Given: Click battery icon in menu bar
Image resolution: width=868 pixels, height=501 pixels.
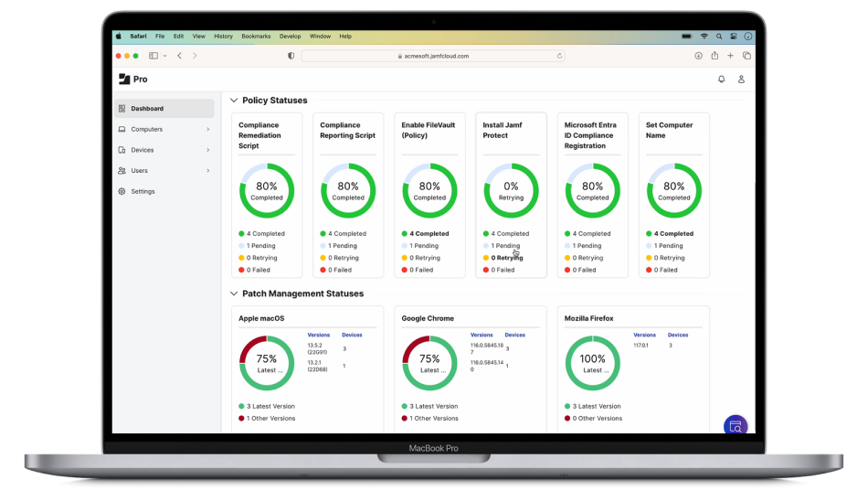Looking at the screenshot, I should [686, 36].
